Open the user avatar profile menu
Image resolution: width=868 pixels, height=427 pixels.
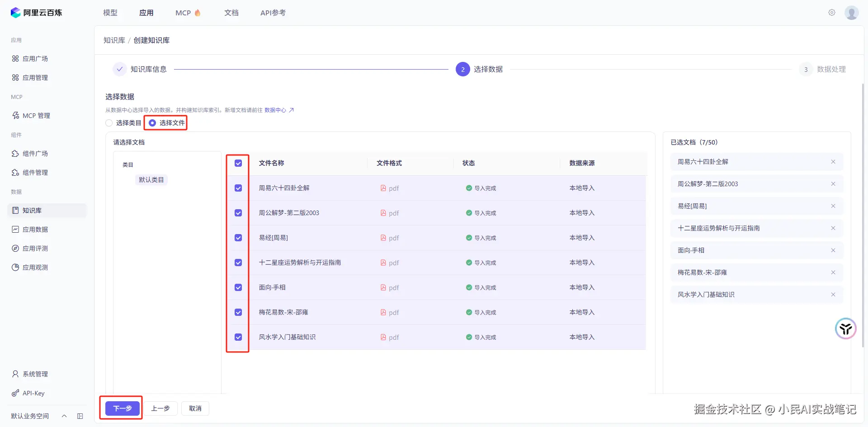tap(851, 13)
